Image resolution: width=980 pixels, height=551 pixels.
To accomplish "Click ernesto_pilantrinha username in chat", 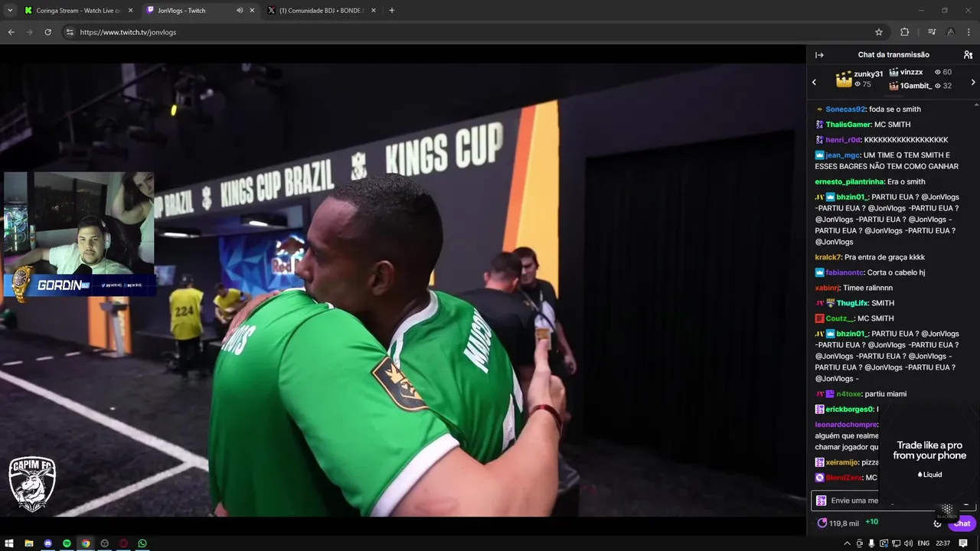I will [850, 182].
